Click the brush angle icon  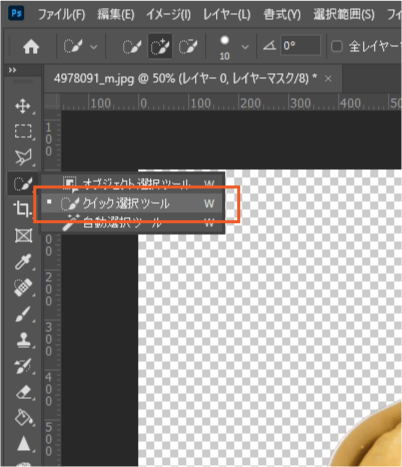(x=269, y=45)
